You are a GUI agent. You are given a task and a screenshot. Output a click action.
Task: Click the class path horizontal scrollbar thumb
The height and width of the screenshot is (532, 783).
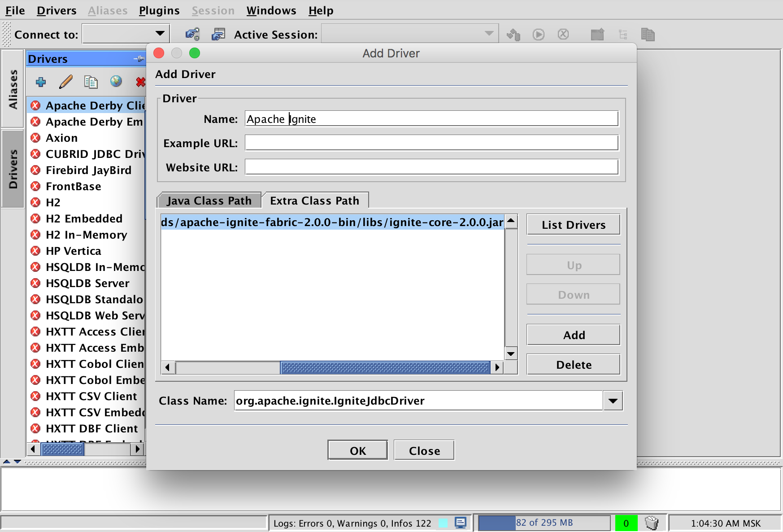[385, 367]
